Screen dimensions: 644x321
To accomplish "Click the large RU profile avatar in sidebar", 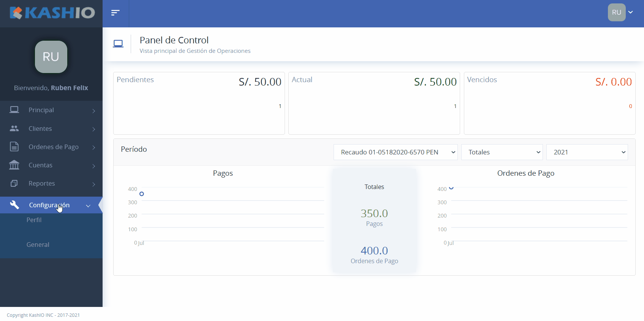I will (x=51, y=57).
